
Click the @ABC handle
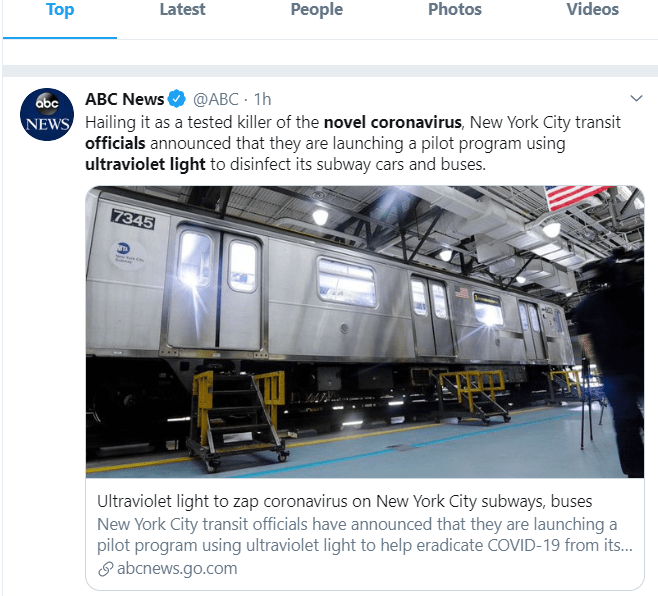click(x=216, y=99)
